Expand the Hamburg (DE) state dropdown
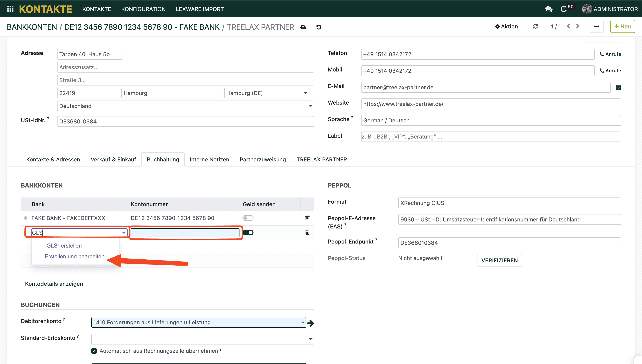 (x=306, y=93)
